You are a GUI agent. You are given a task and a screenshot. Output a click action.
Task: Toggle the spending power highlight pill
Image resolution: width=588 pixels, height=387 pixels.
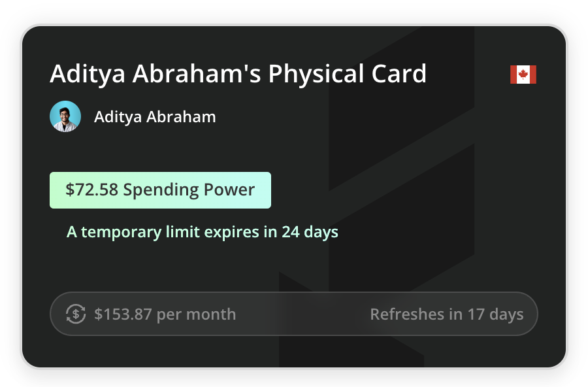(160, 190)
